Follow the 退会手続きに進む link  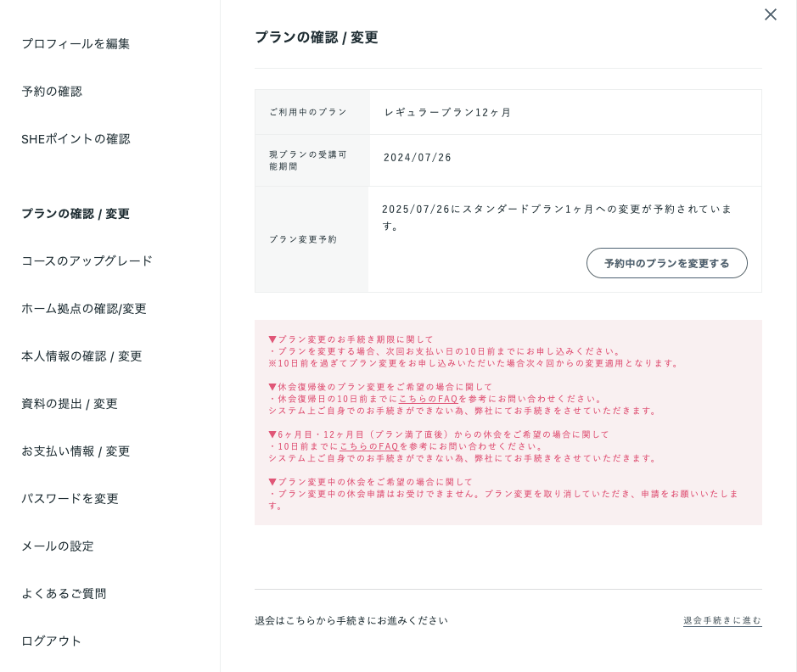(x=722, y=620)
